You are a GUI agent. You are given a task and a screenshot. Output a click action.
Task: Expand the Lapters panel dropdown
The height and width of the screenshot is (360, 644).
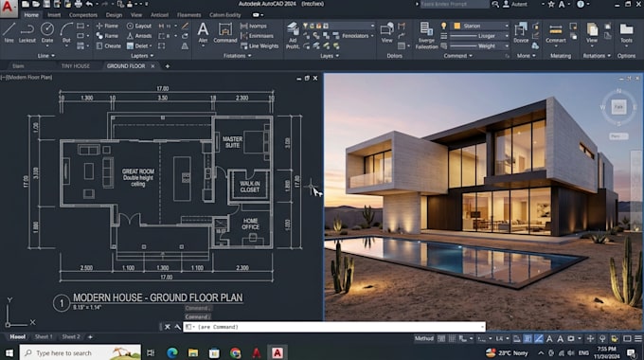pos(142,56)
